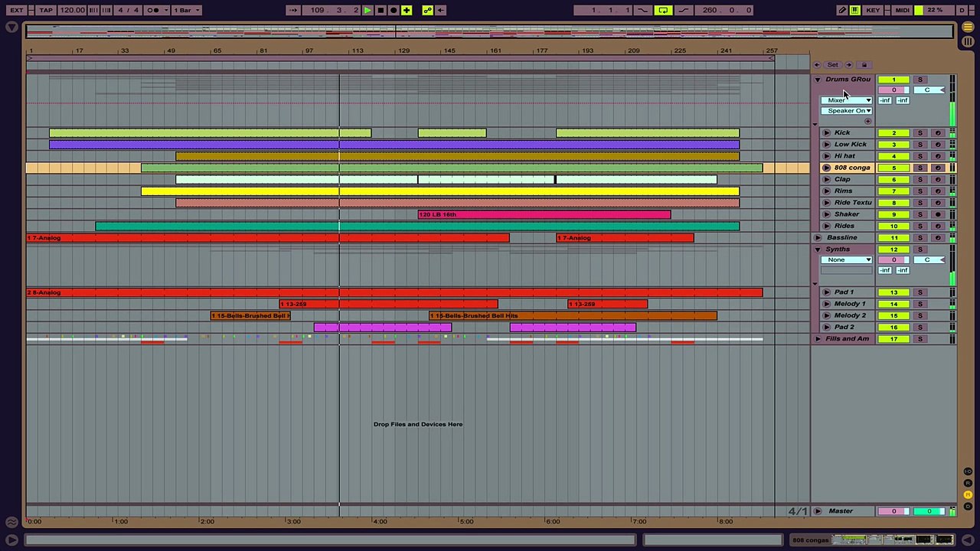Screen dimensions: 980x551
Task: Click the add automation lane plus icon
Action: point(867,121)
